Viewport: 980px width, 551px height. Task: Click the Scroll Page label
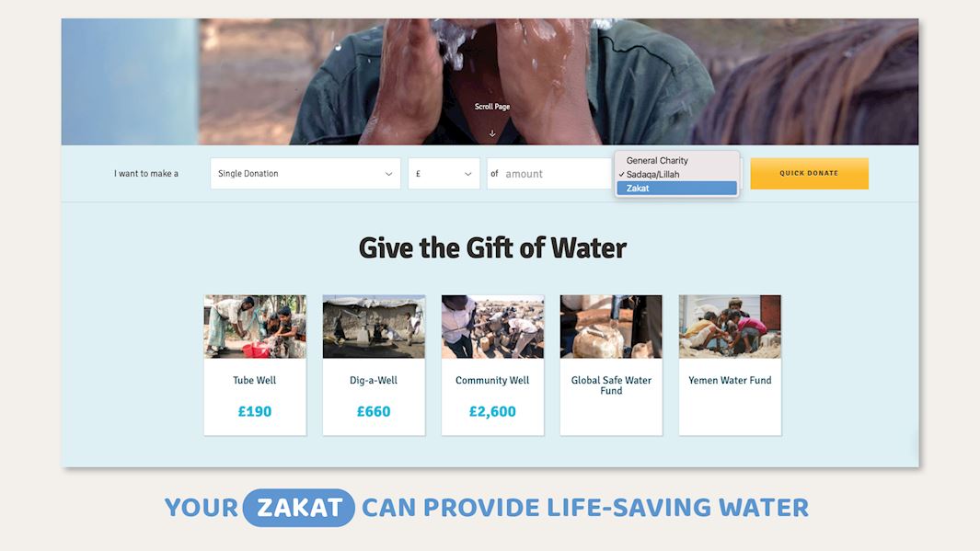tap(492, 107)
